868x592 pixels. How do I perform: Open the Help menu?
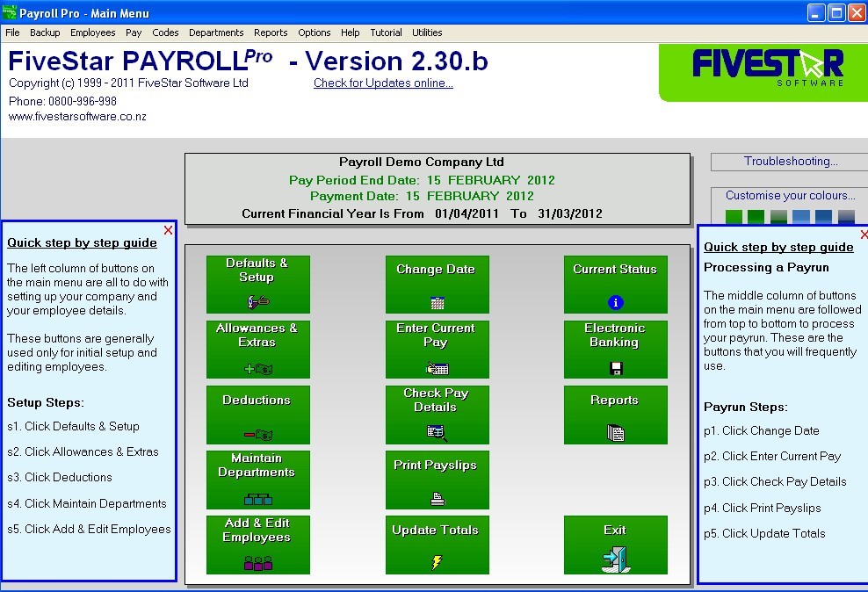click(350, 32)
